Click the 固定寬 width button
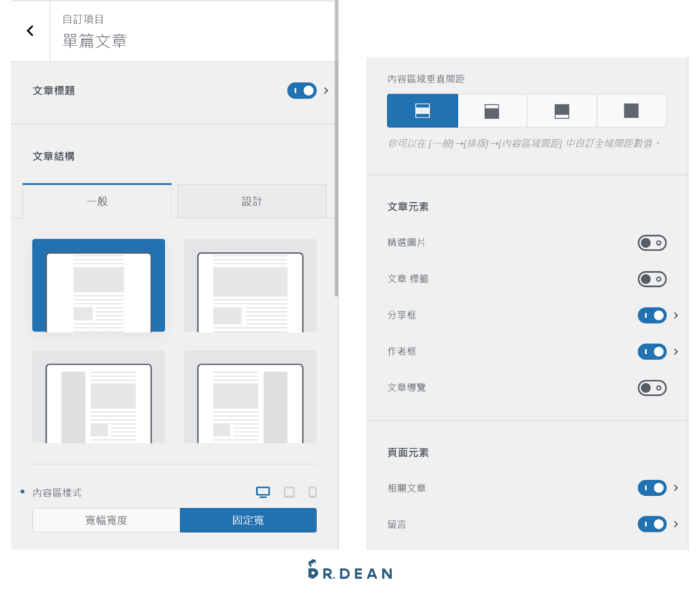The image size is (700, 589). point(248,520)
